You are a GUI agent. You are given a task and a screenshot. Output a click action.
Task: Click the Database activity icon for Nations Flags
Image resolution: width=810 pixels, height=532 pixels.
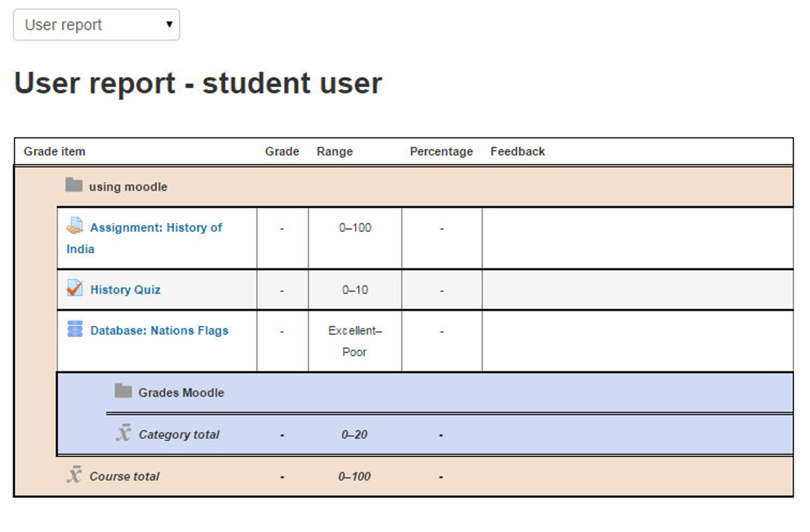tap(75, 329)
